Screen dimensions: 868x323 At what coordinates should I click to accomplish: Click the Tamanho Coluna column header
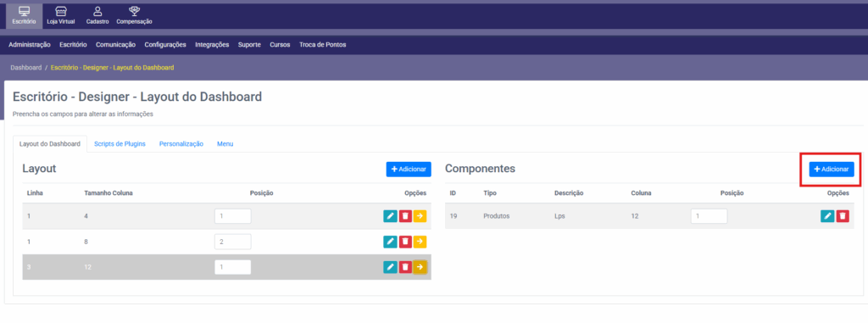pos(108,193)
